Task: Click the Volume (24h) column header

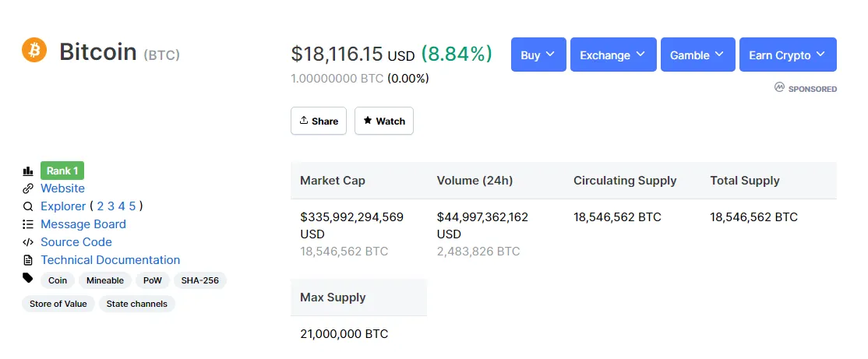Action: 475,181
